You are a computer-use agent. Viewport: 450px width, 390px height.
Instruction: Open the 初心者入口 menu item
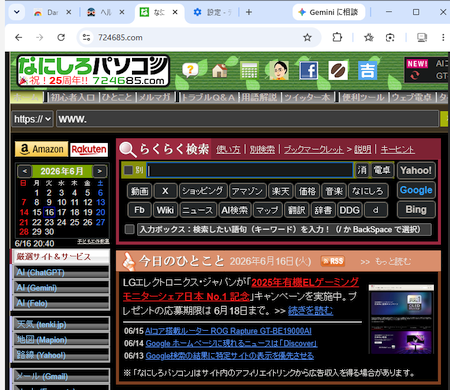[x=73, y=97]
